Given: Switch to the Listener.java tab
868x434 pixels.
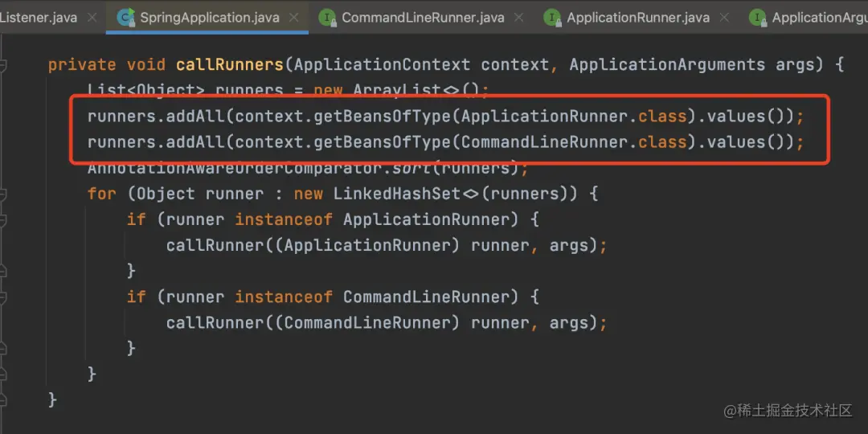Looking at the screenshot, I should 39,17.
